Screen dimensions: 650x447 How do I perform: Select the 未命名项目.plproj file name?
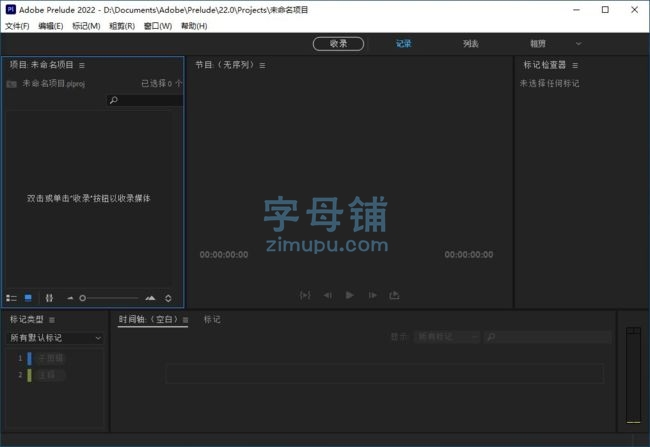pyautogui.click(x=53, y=84)
